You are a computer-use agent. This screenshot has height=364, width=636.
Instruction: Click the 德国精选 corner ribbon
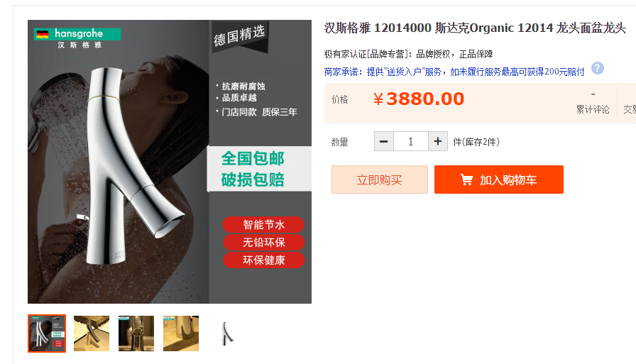click(x=240, y=35)
